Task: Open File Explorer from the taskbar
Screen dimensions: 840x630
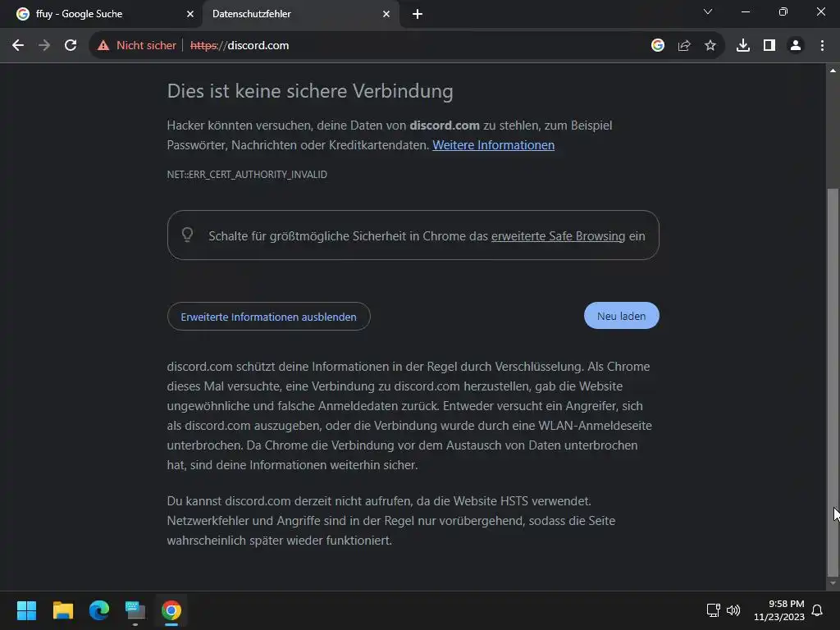Action: click(x=62, y=610)
